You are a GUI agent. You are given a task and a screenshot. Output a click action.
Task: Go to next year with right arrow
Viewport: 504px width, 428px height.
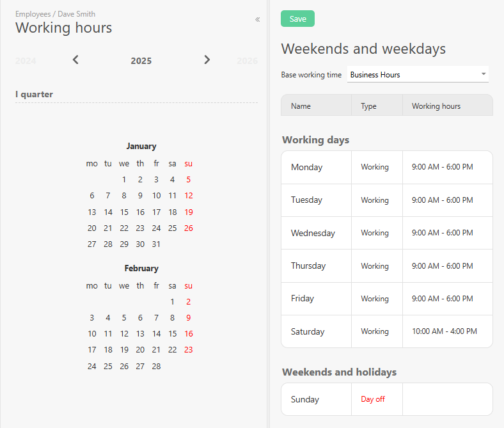pos(207,60)
